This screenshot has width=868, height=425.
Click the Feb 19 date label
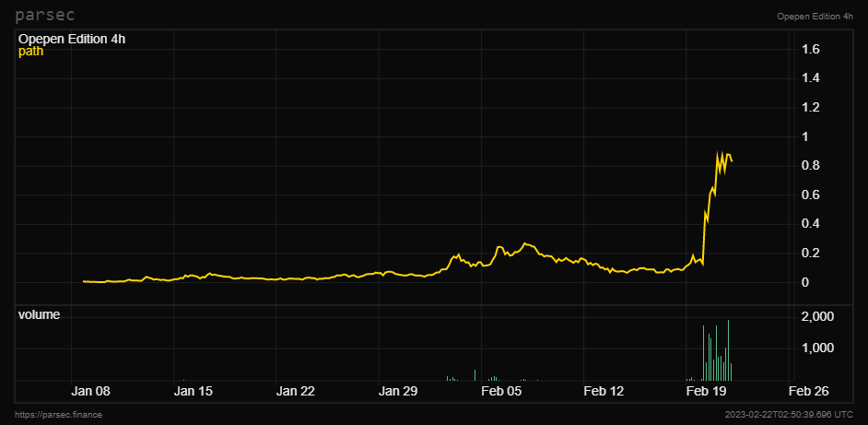tap(707, 391)
